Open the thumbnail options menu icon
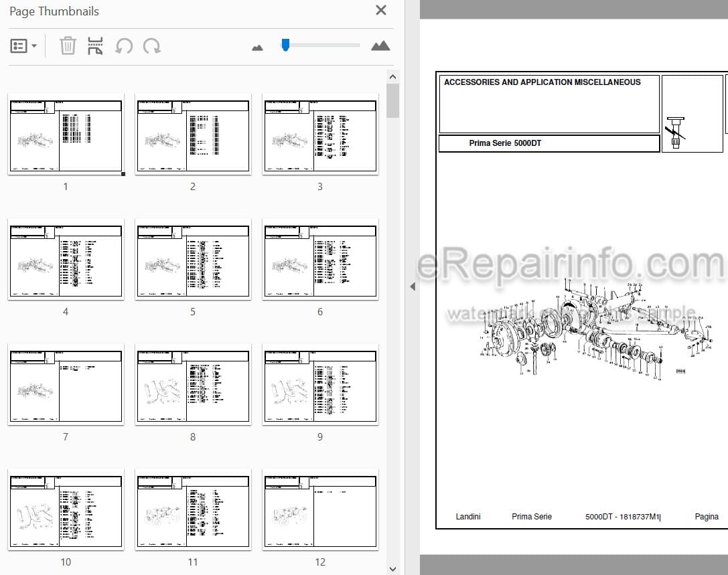The height and width of the screenshot is (575, 728). coord(19,46)
